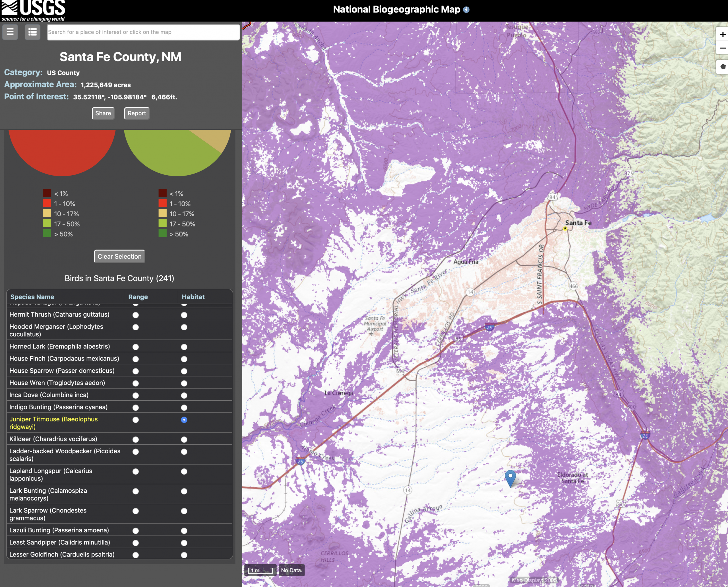Click the Range column header
Viewport: 728px width, 587px height.
138,296
